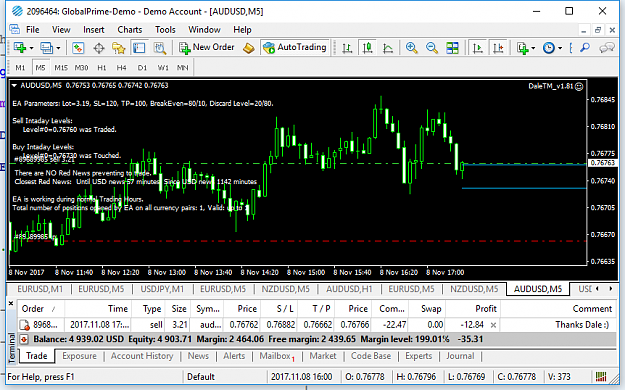Image resolution: width=625 pixels, height=390 pixels.
Task: Select the H1 timeframe button
Action: (x=102, y=68)
